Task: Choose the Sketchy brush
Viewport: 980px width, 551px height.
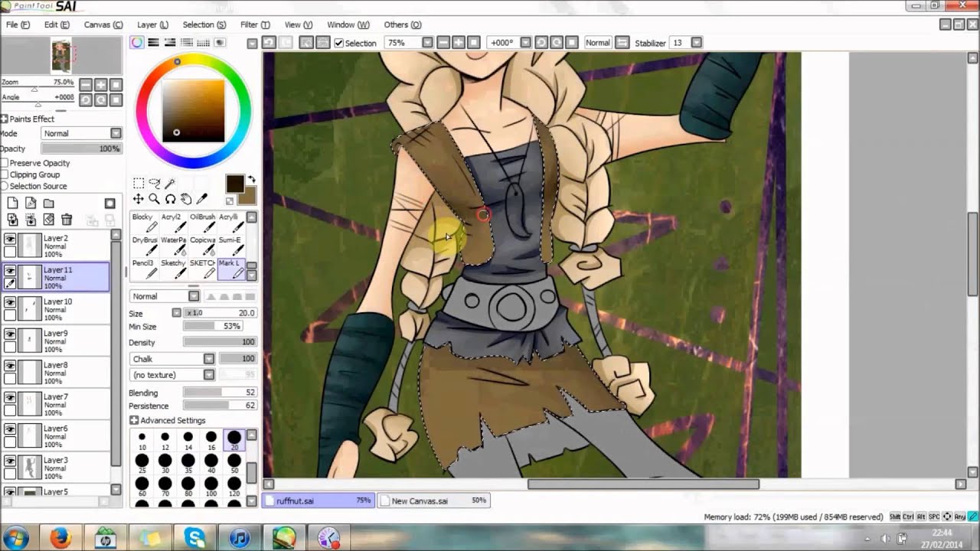Action: pos(175,269)
